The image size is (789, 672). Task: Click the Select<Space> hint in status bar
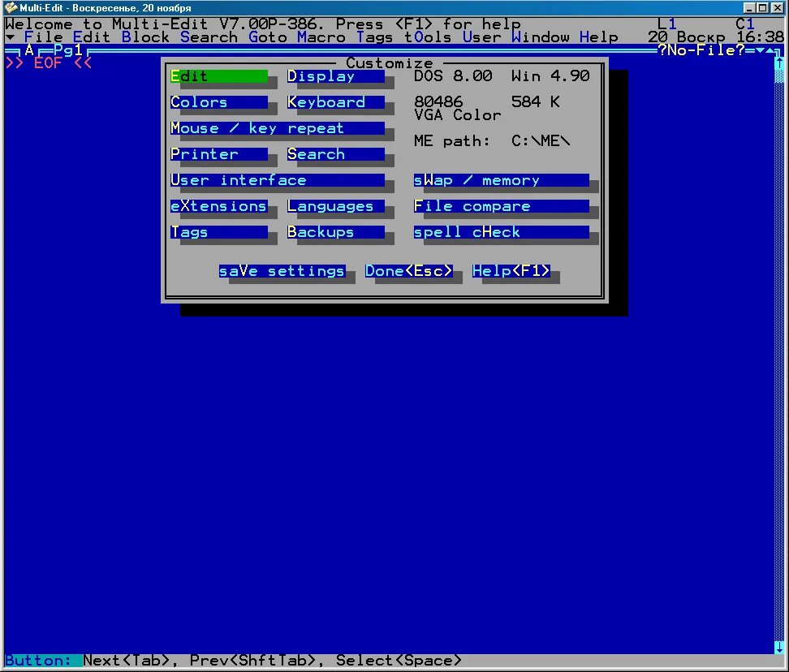pyautogui.click(x=399, y=661)
